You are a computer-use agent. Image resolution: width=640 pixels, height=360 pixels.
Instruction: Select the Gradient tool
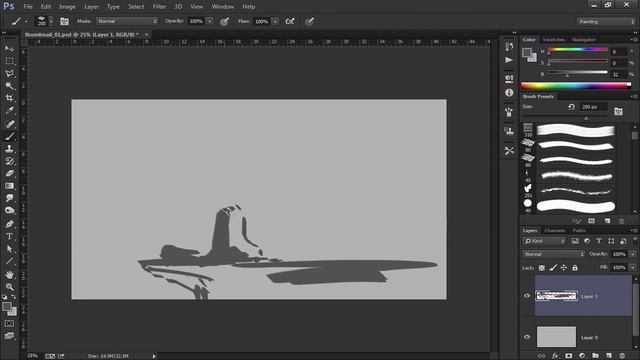(x=9, y=186)
